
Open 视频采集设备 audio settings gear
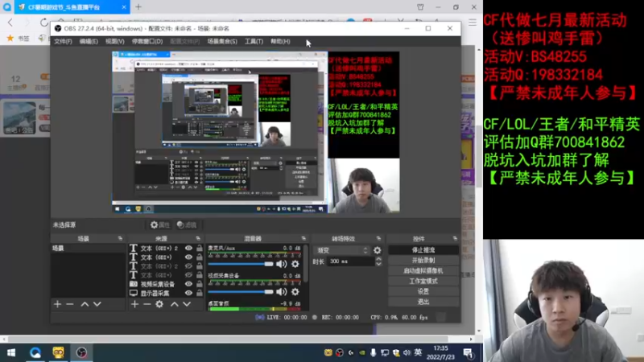point(295,292)
